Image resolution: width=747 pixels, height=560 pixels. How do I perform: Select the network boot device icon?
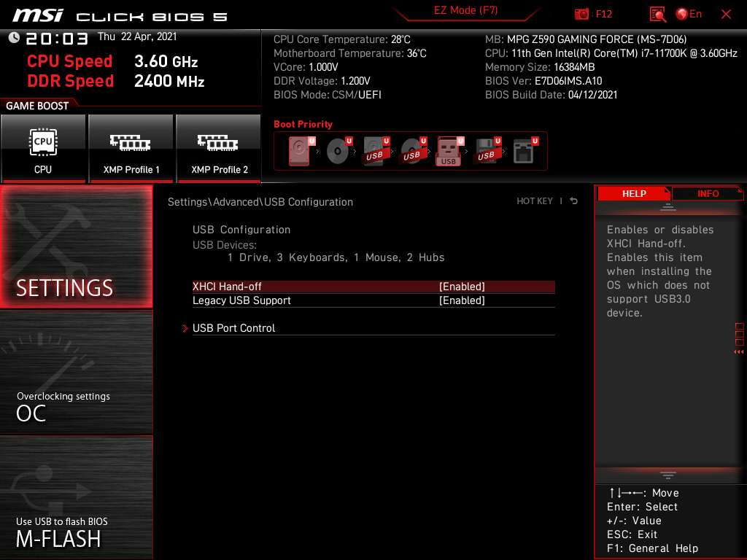point(525,151)
